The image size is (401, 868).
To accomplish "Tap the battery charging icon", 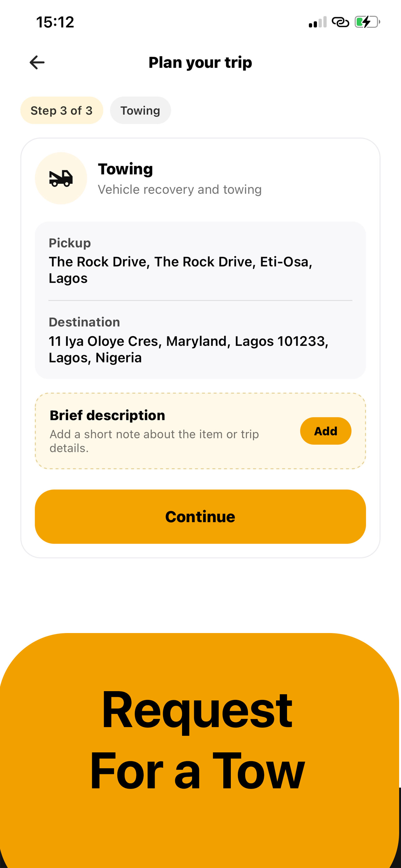I will point(367,22).
